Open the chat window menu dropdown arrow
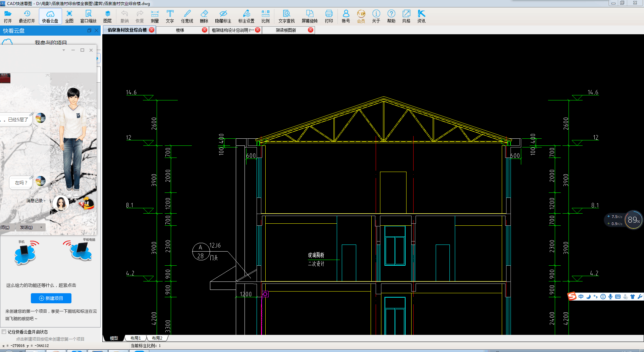Image resolution: width=644 pixels, height=352 pixels. [x=64, y=50]
